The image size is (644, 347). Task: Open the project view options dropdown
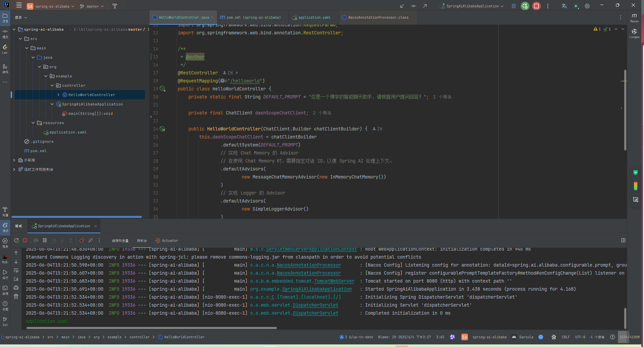21,17
